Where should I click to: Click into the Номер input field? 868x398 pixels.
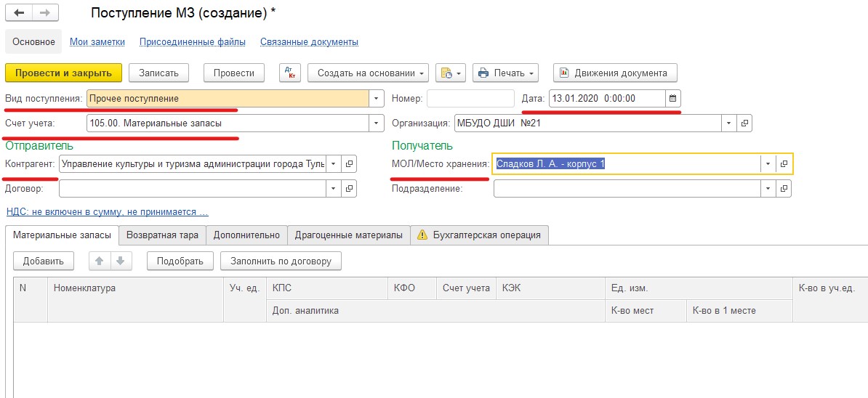(470, 98)
